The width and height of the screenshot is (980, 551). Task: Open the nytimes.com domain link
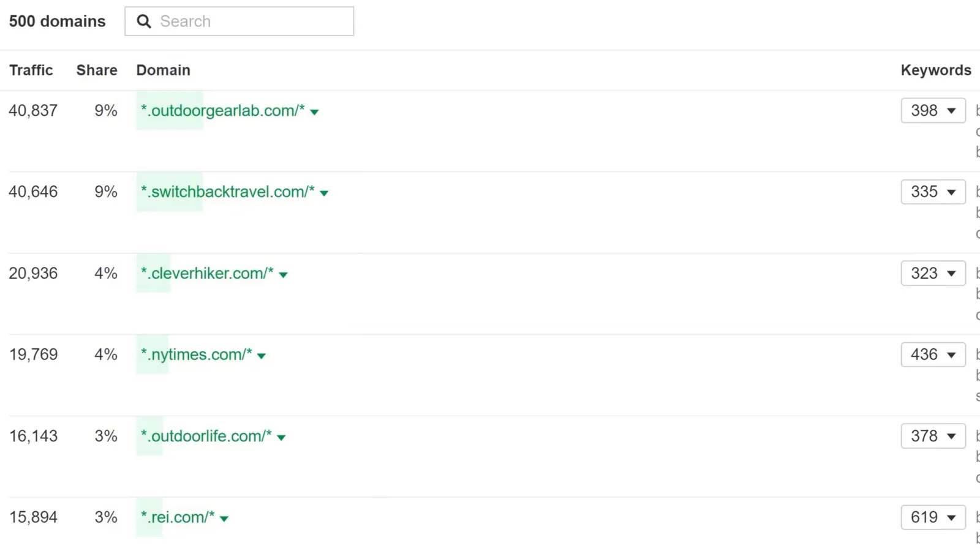196,355
